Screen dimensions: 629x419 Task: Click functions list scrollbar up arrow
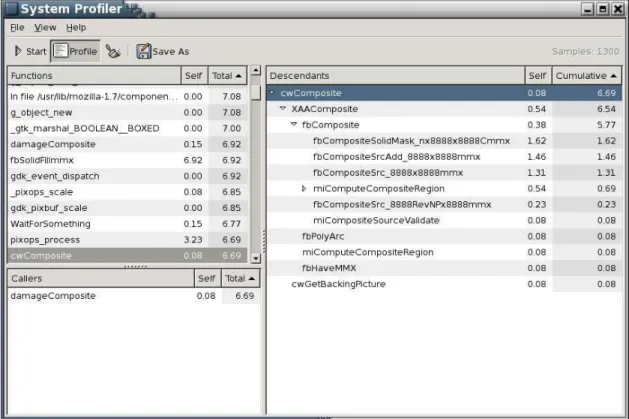pos(256,71)
